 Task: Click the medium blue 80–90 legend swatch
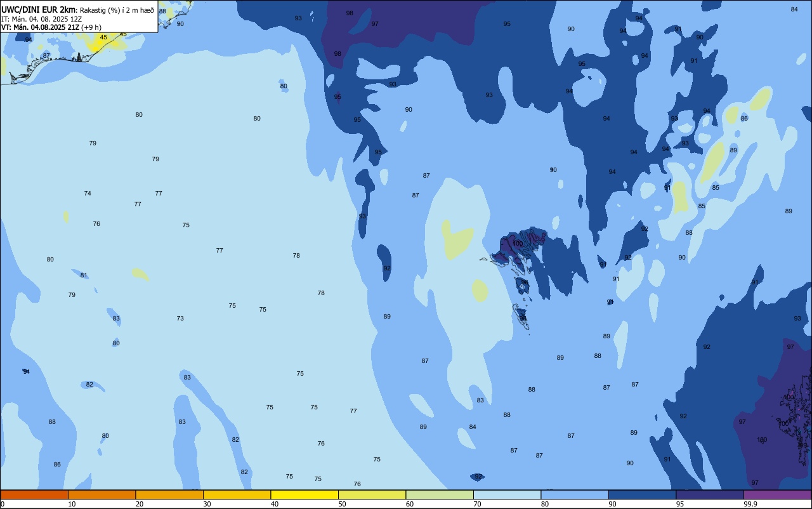pyautogui.click(x=575, y=495)
